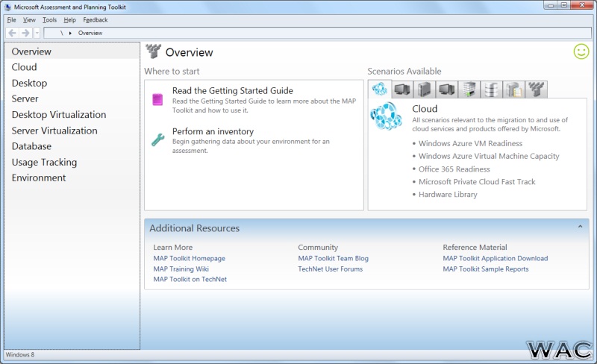
Task: Maximize the MAP Toolkit window
Action: point(564,5)
